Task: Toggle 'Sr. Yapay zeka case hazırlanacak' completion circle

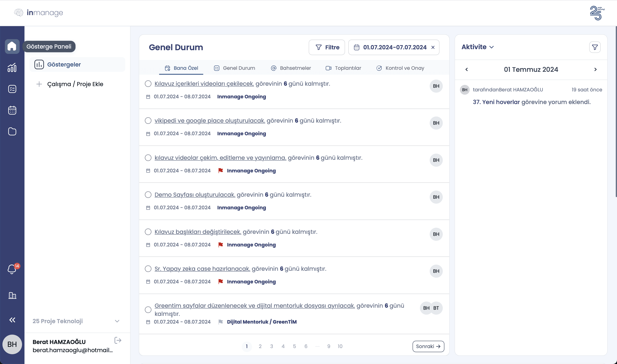Action: 148,269
